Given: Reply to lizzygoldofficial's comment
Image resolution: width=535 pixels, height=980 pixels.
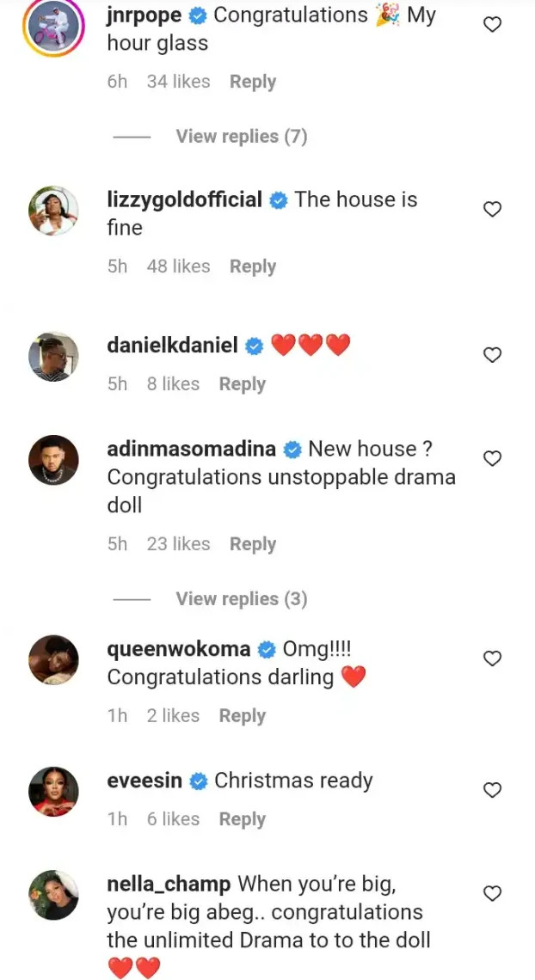Looking at the screenshot, I should coord(253,266).
